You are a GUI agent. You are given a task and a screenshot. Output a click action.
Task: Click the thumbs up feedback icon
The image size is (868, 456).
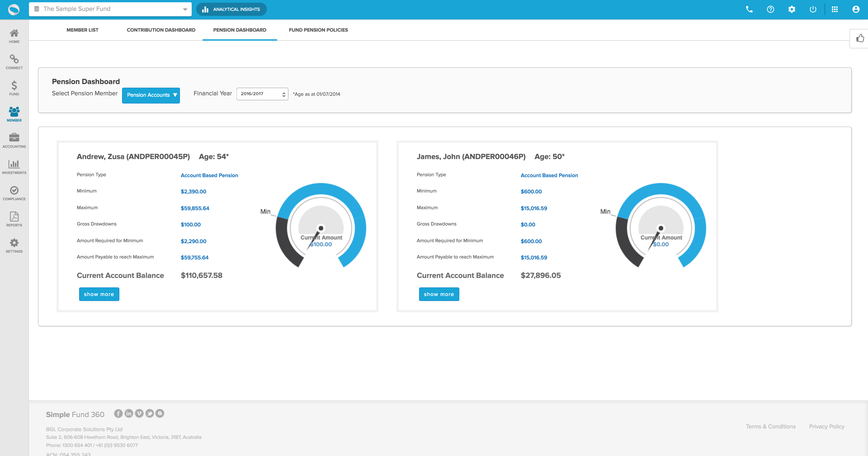(860, 38)
